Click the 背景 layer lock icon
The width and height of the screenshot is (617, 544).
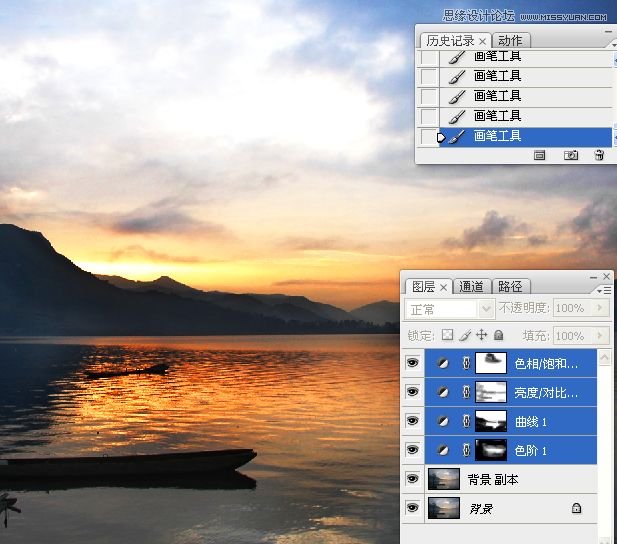[576, 508]
